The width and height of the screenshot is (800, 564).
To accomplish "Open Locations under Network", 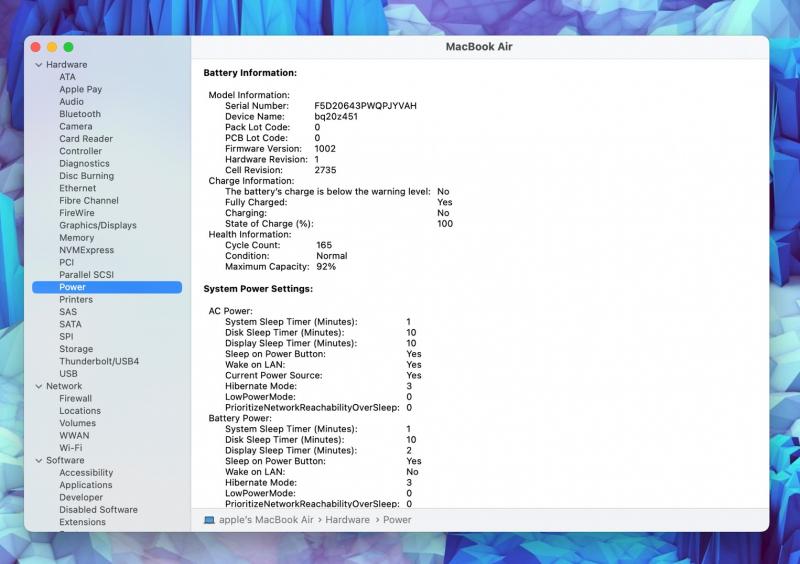I will tap(80, 411).
